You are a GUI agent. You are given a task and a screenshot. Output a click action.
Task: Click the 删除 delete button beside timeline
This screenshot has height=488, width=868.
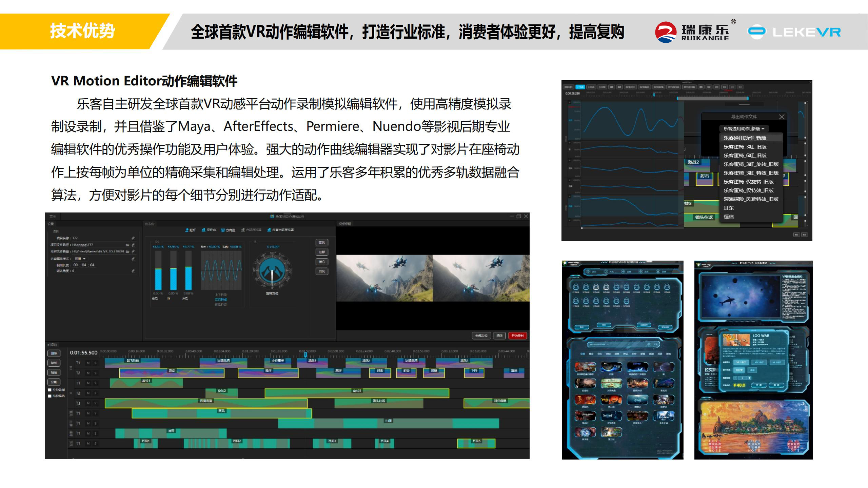click(54, 353)
